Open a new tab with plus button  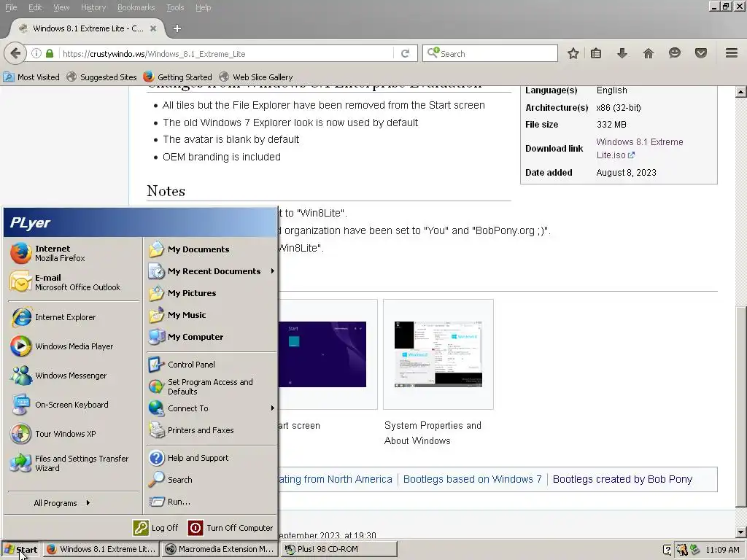pos(177,28)
